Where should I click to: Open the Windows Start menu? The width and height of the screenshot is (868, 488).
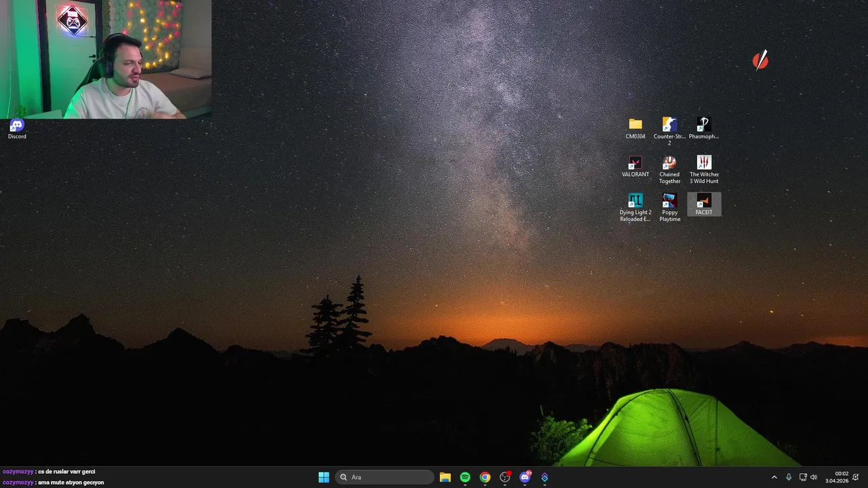tap(323, 477)
